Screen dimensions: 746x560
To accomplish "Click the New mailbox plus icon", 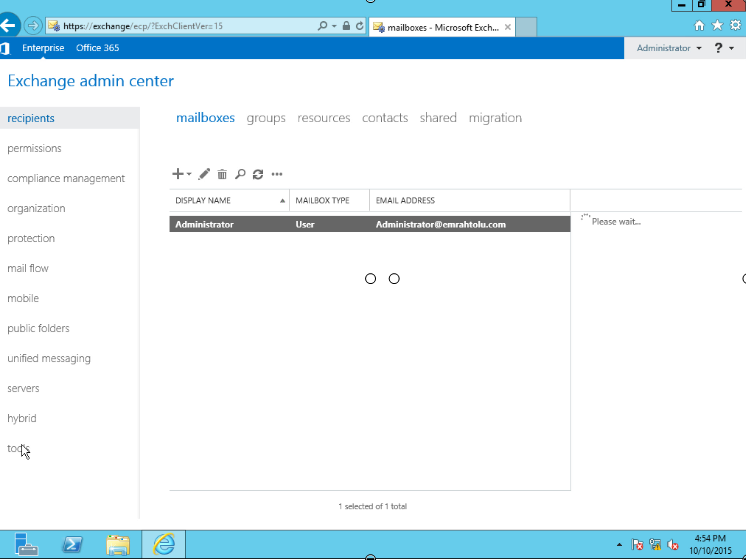I will (177, 174).
